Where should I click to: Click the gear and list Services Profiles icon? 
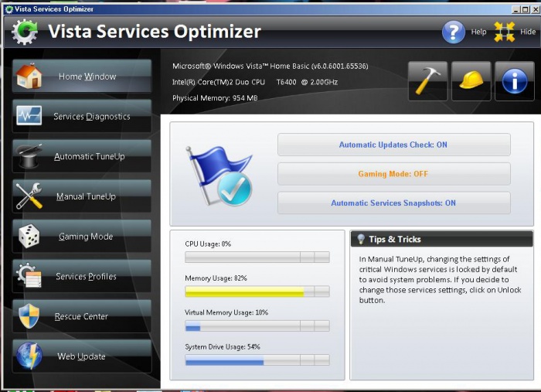(29, 276)
